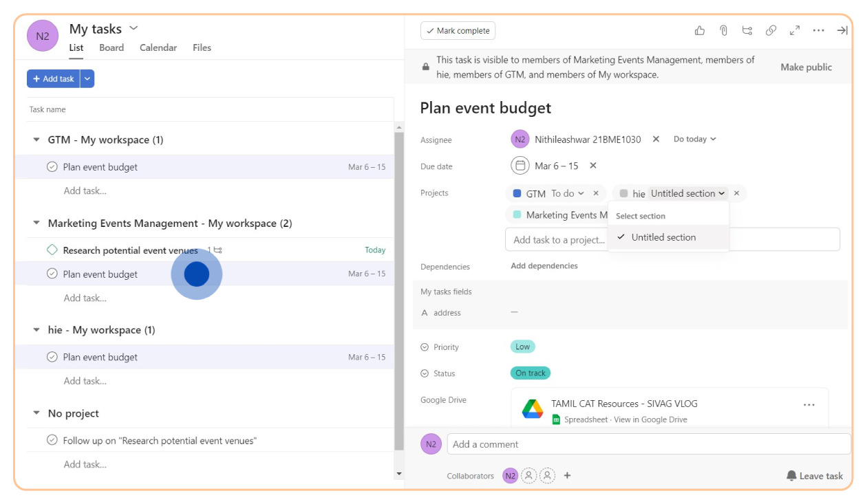Image resolution: width=867 pixels, height=504 pixels.
Task: Collapse the No project section
Action: [x=36, y=413]
